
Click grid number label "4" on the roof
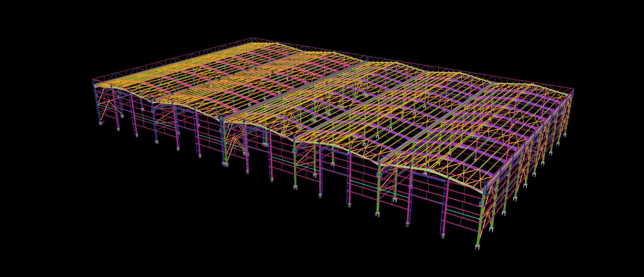(x=154, y=100)
